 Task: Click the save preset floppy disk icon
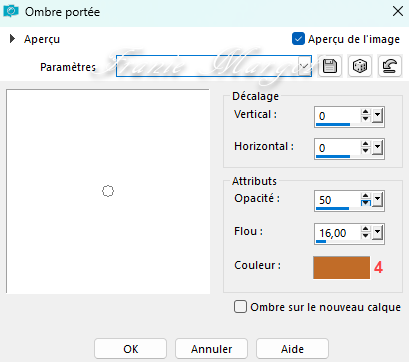coord(330,66)
